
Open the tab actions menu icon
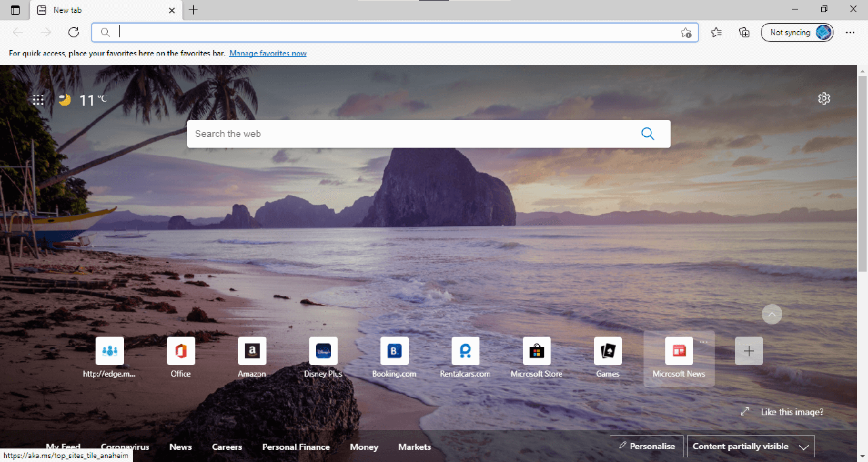coord(15,10)
